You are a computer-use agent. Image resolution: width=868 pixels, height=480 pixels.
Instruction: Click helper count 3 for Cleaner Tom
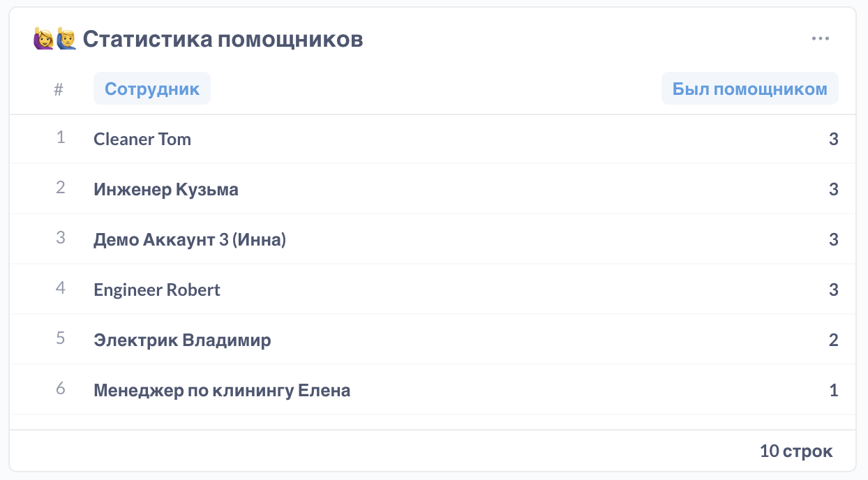pyautogui.click(x=833, y=139)
